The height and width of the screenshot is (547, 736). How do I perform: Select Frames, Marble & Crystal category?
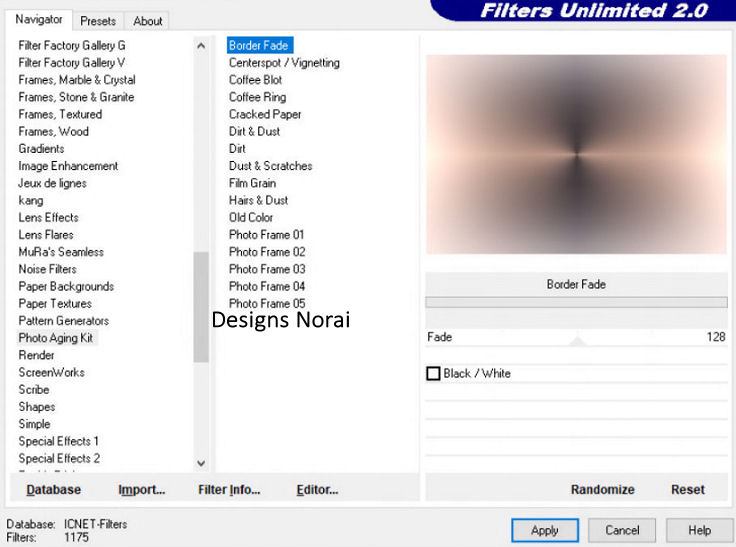click(77, 80)
